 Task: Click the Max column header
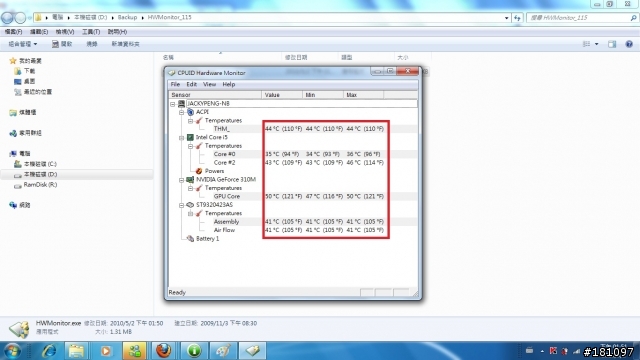[363, 95]
